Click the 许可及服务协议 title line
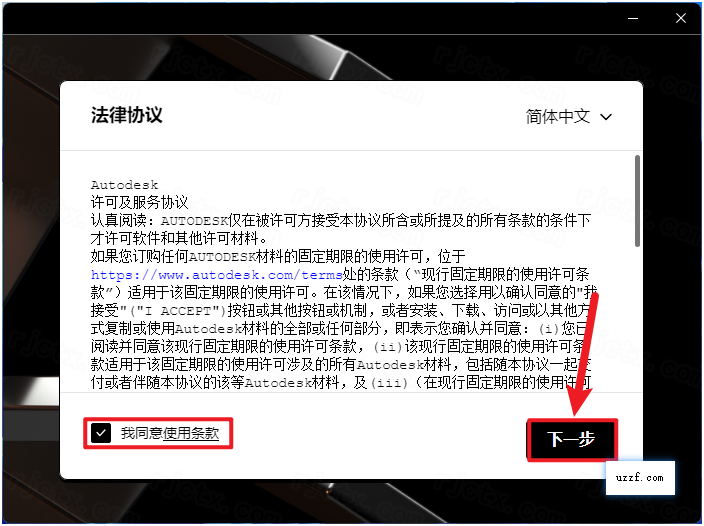Viewport: 704px width, 526px height. point(139,201)
